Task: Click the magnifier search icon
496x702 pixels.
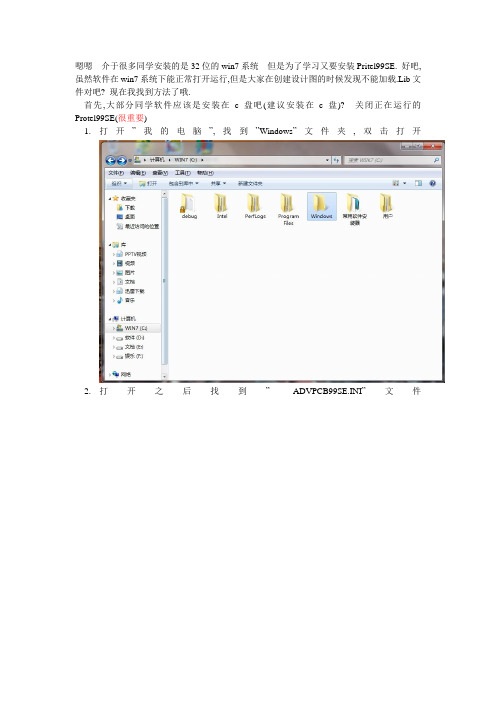Action: point(436,160)
